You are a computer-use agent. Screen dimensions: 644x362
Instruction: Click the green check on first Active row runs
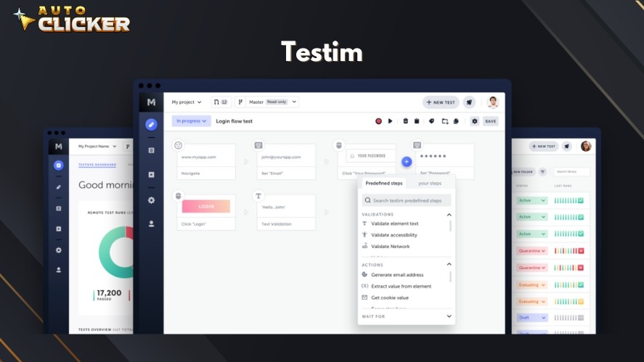(x=581, y=201)
